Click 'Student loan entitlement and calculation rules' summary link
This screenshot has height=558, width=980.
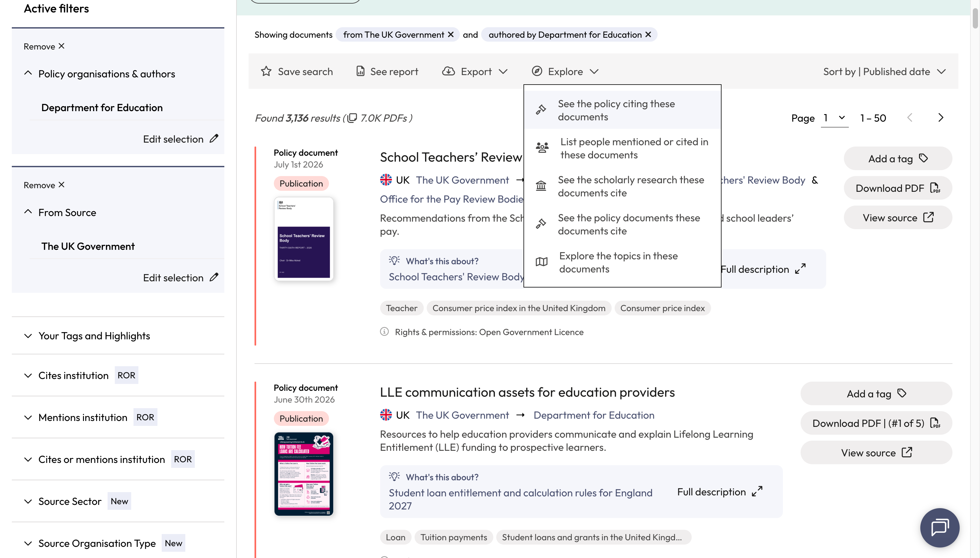point(521,499)
